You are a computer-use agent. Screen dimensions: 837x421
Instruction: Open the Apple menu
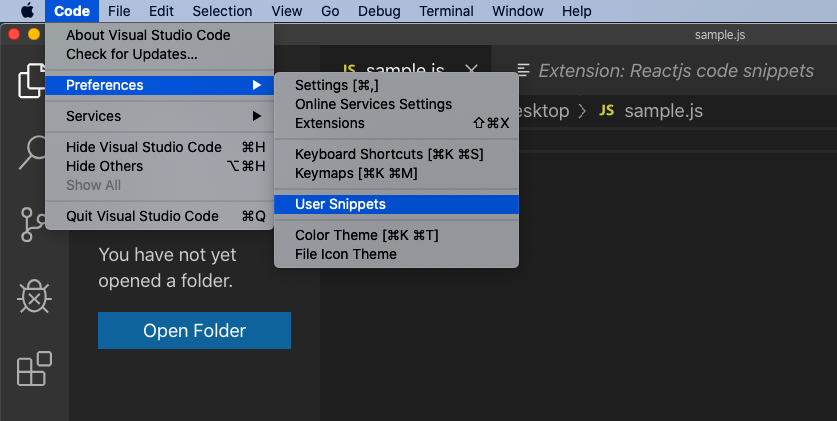click(x=27, y=10)
